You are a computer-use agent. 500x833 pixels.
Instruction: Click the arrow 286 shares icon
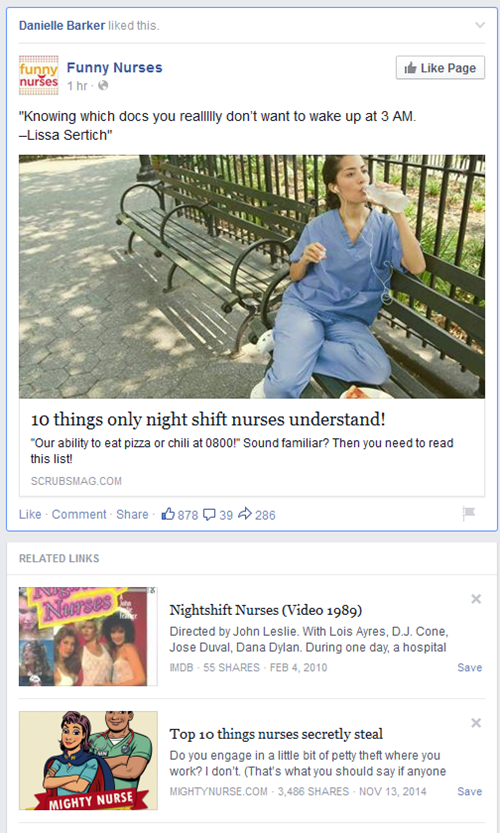(x=245, y=514)
